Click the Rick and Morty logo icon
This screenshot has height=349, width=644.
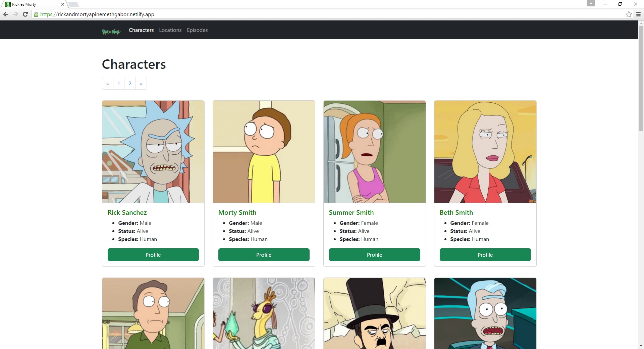point(111,32)
